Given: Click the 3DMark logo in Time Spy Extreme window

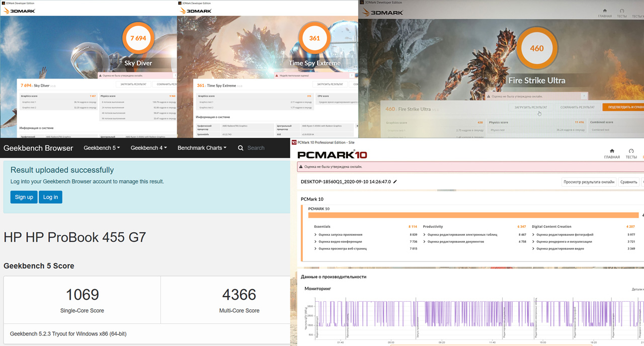Looking at the screenshot, I should [196, 11].
